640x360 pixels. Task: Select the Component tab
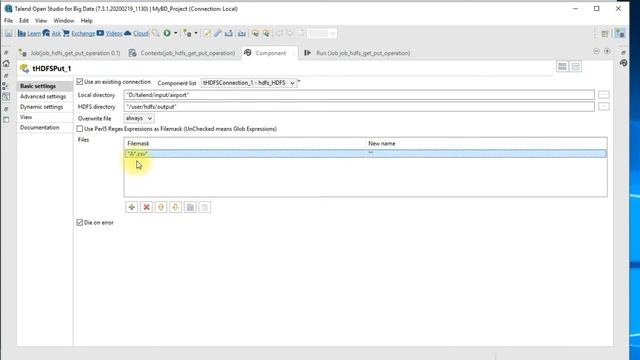[x=270, y=53]
